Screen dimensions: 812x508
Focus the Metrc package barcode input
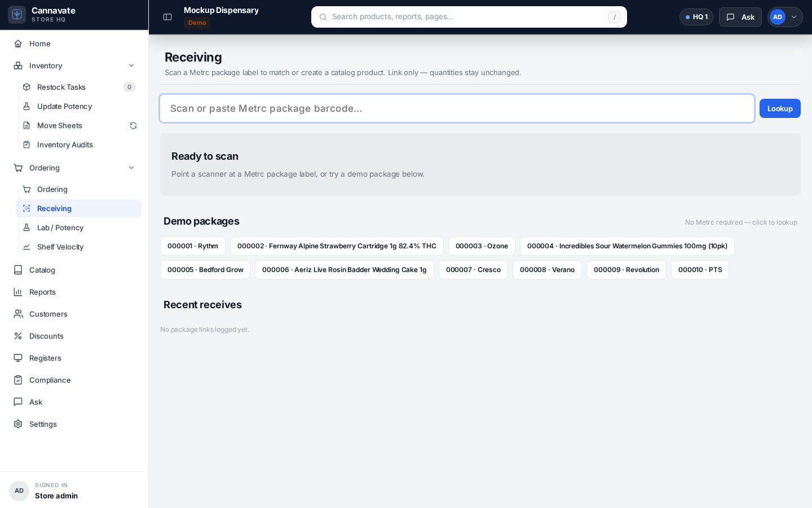point(457,108)
